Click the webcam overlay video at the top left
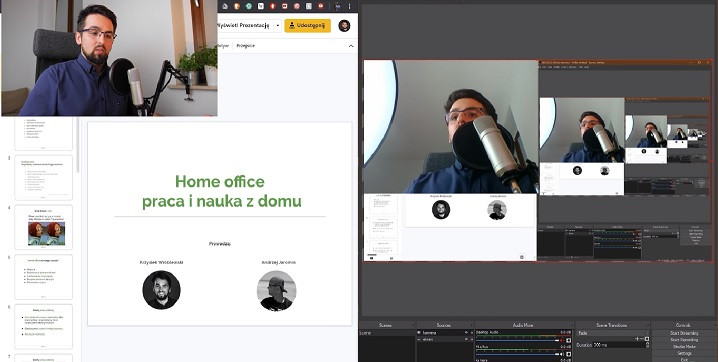 point(109,58)
